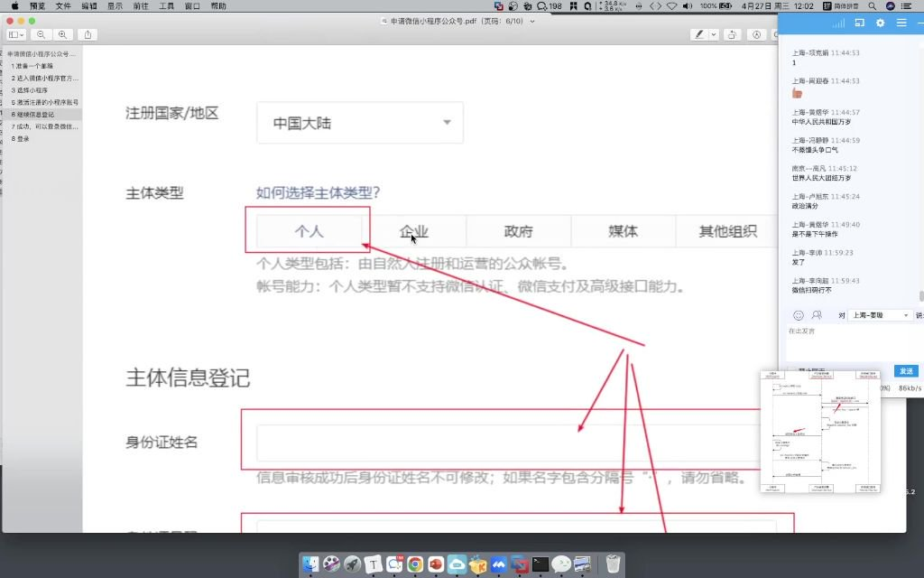Go to outline item 1 准备一个邮箱

click(x=32, y=66)
